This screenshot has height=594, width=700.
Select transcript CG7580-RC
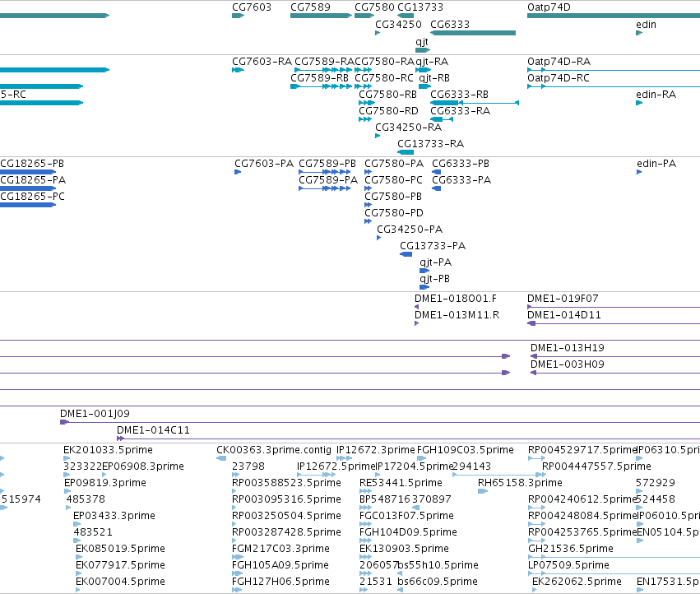[x=384, y=78]
